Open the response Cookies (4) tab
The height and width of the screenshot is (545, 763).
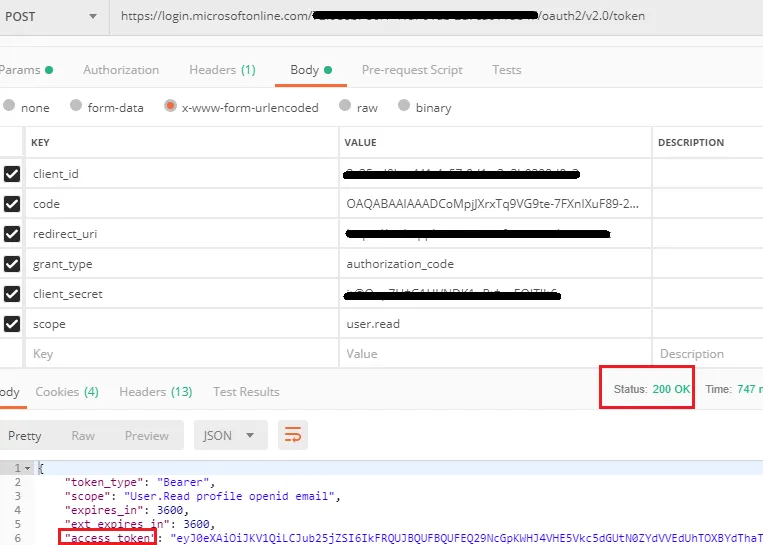(x=67, y=392)
